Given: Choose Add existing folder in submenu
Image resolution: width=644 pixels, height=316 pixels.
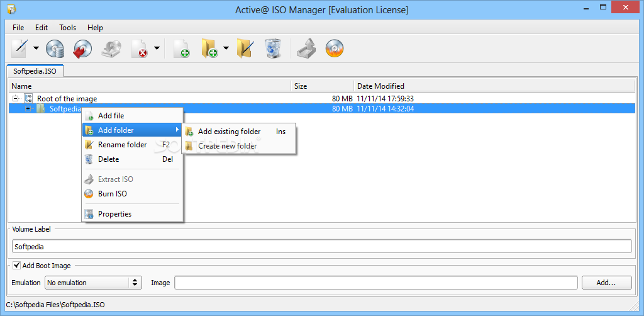Looking at the screenshot, I should [240, 132].
